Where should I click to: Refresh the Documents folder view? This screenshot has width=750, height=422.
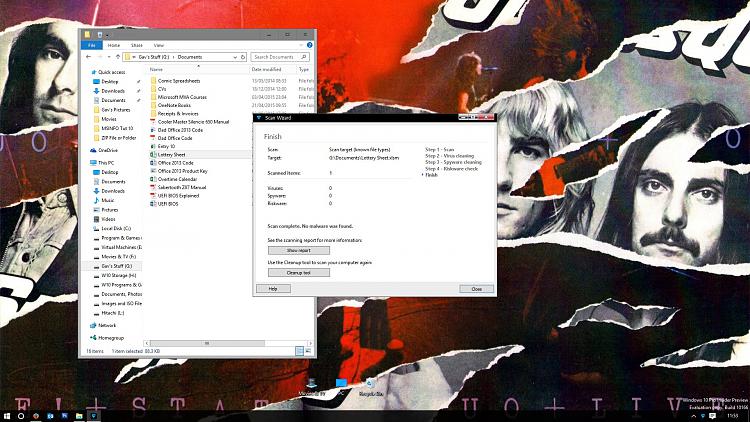click(x=243, y=57)
